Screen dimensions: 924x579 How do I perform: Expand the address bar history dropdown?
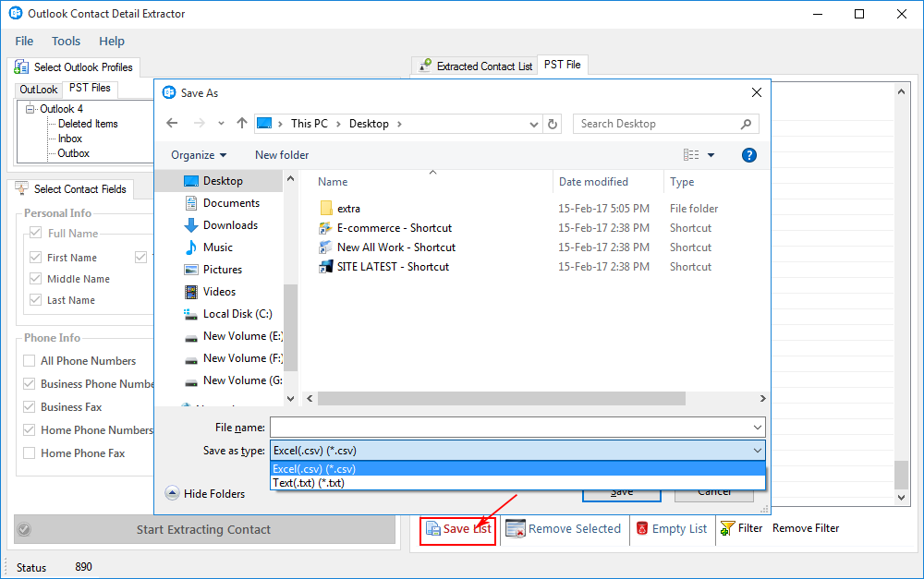tap(533, 124)
